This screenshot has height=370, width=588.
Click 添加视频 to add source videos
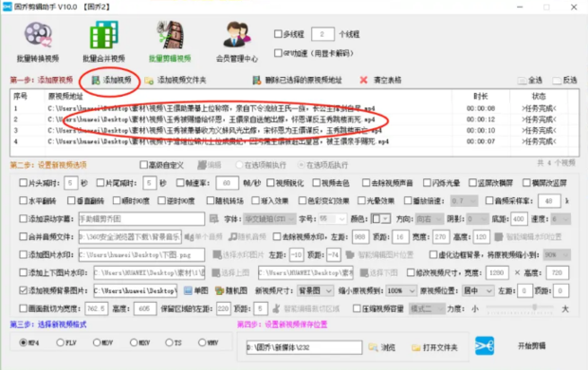[x=111, y=80]
